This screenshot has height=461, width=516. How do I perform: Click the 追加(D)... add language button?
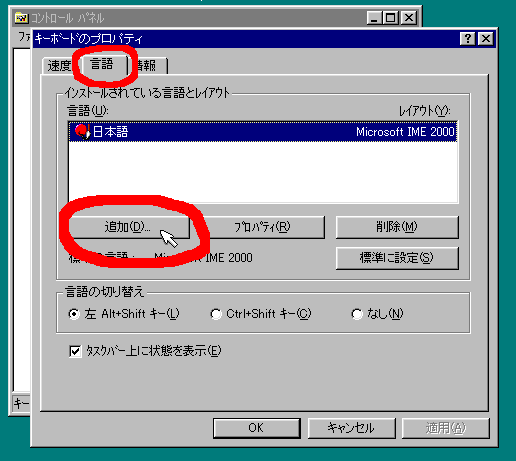pos(129,227)
